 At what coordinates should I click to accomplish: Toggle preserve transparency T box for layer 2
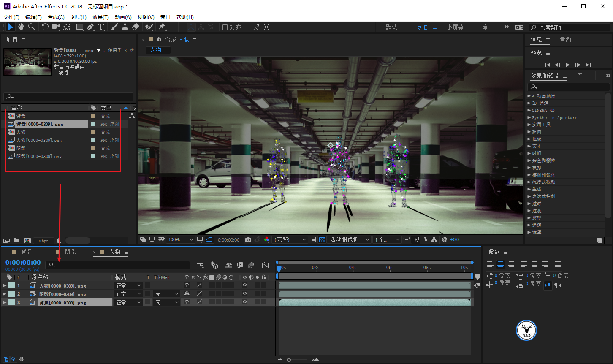point(147,294)
